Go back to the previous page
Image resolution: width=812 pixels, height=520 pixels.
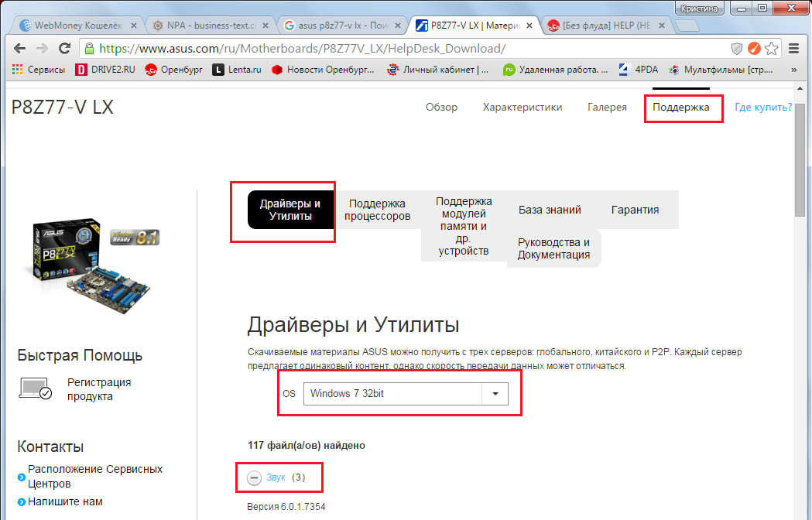pyautogui.click(x=19, y=48)
